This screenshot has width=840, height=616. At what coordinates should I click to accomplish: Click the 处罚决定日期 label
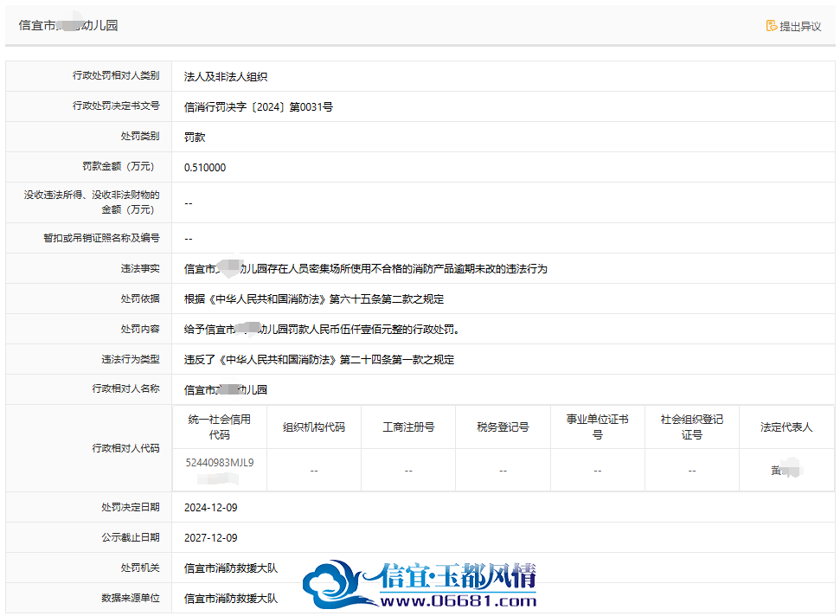click(x=130, y=507)
